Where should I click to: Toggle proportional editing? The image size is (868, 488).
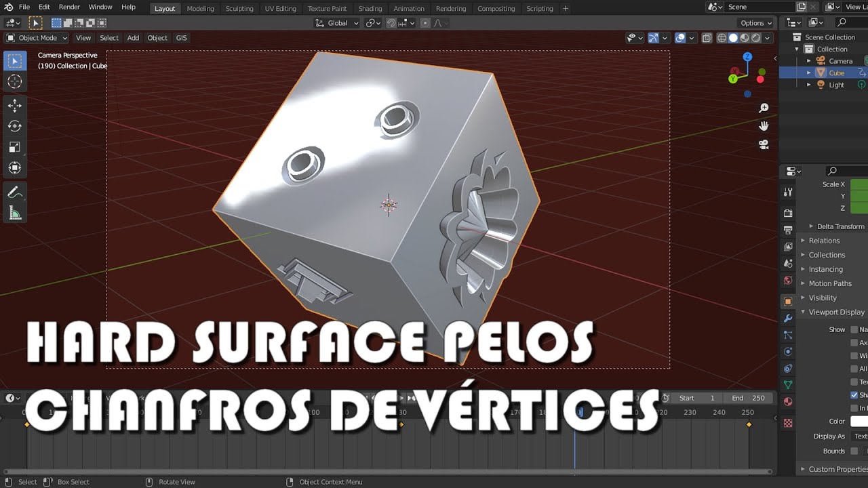(x=425, y=23)
